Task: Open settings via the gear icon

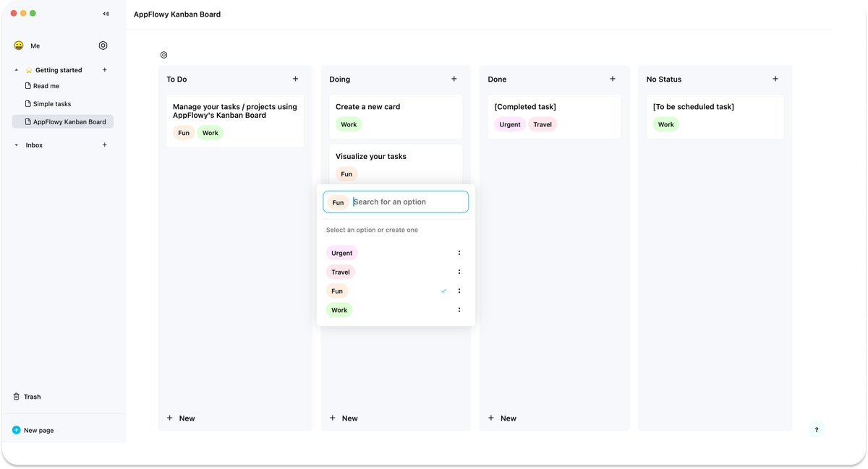Action: click(103, 46)
